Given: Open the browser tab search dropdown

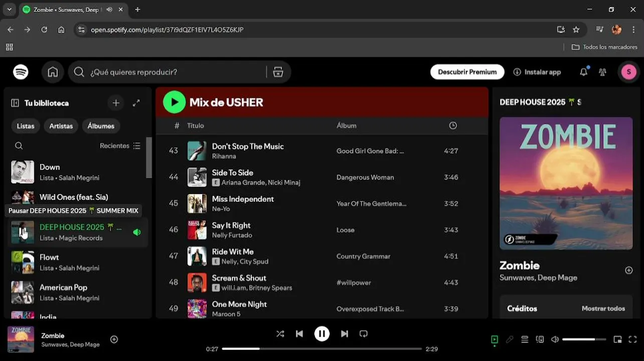Looking at the screenshot, I should [x=9, y=10].
